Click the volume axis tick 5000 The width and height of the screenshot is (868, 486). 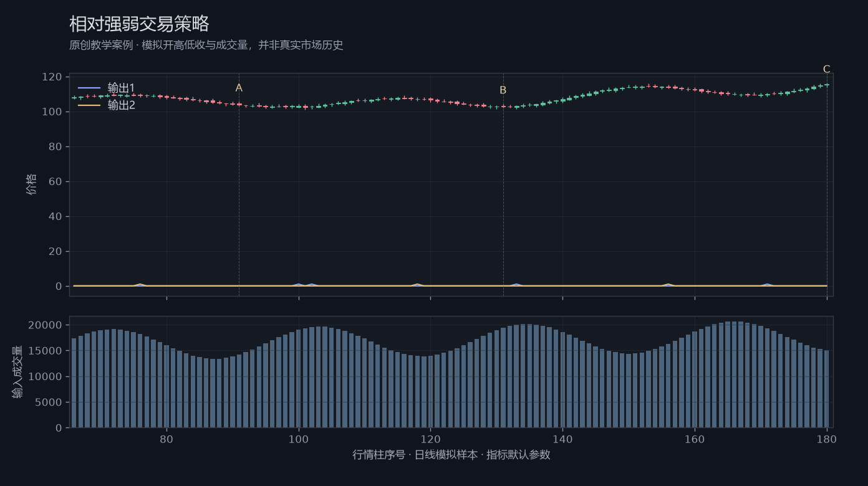coord(49,403)
